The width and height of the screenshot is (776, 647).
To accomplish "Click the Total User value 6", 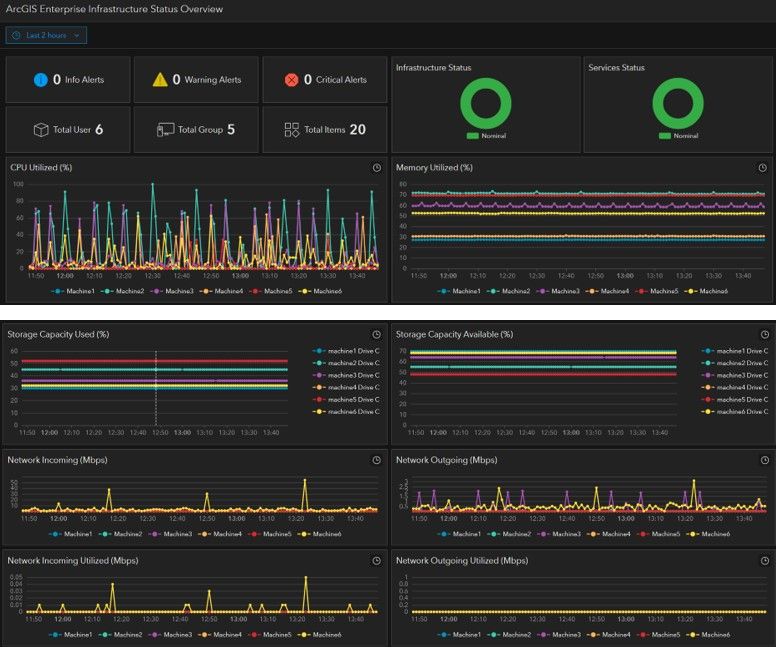I will (99, 130).
